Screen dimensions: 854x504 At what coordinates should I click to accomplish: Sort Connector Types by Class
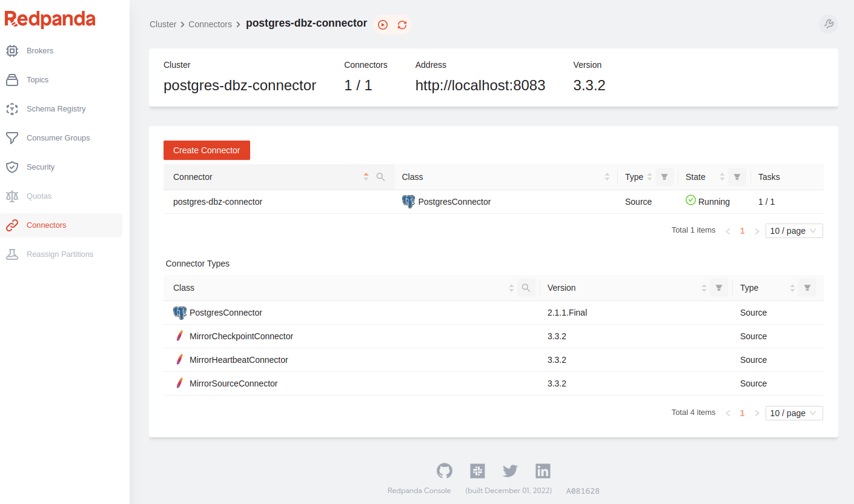(511, 288)
